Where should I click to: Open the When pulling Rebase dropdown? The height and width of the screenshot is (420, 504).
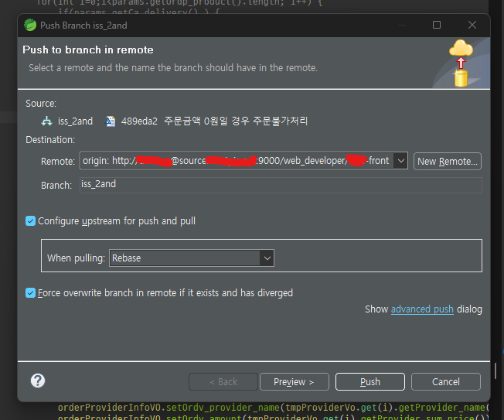192,258
